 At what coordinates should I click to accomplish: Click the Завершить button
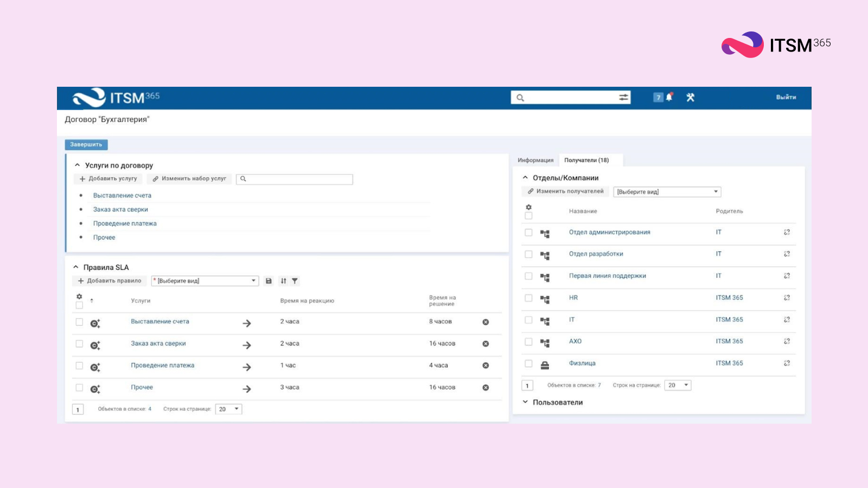pos(86,145)
